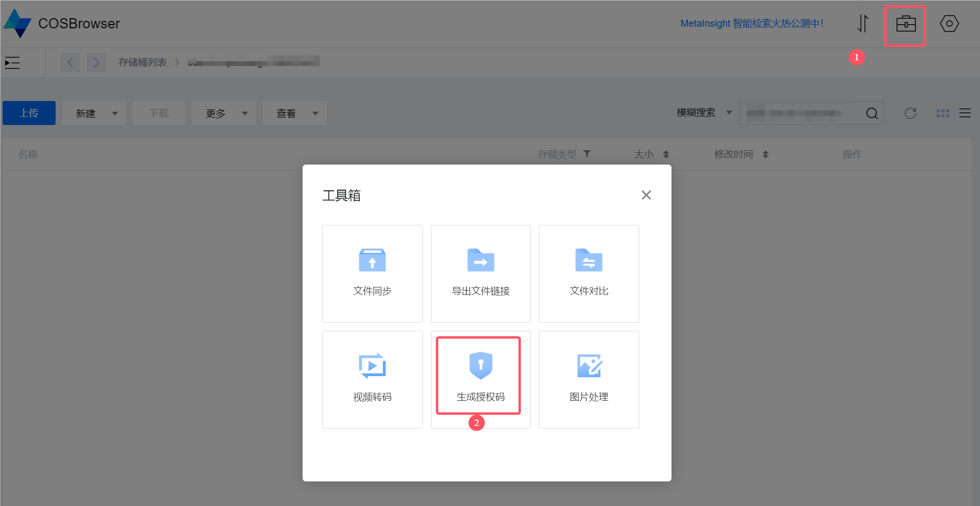The image size is (980, 506).
Task: Click 存储桶列表 breadcrumb
Action: (142, 63)
